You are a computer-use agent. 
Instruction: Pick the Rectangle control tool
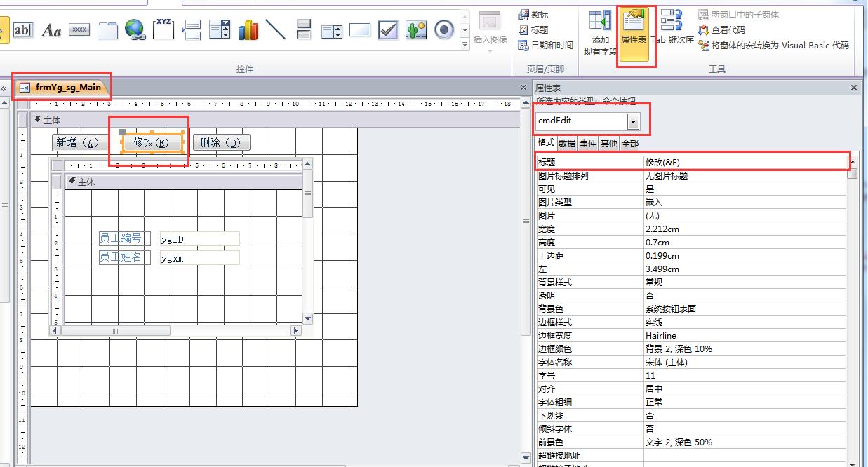(x=360, y=30)
